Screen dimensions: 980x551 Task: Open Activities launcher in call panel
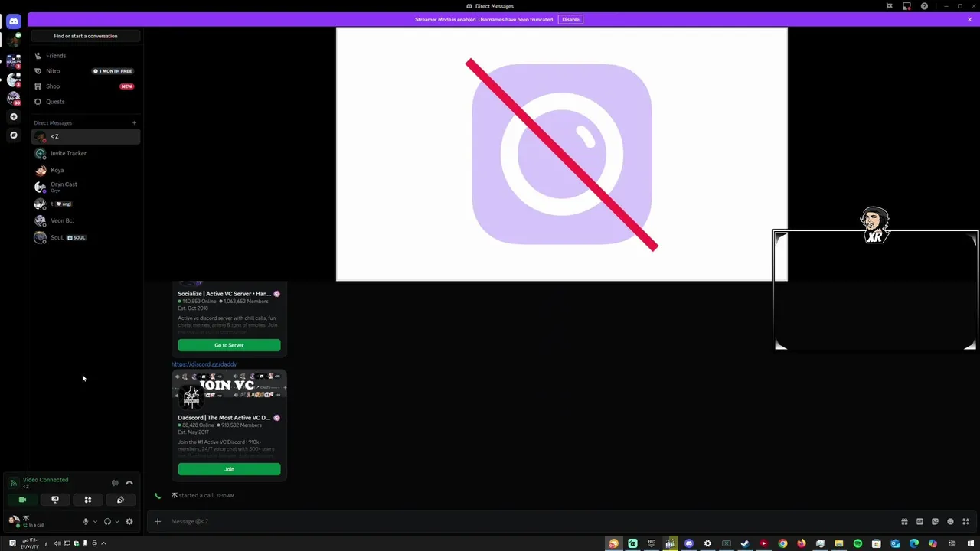87,500
